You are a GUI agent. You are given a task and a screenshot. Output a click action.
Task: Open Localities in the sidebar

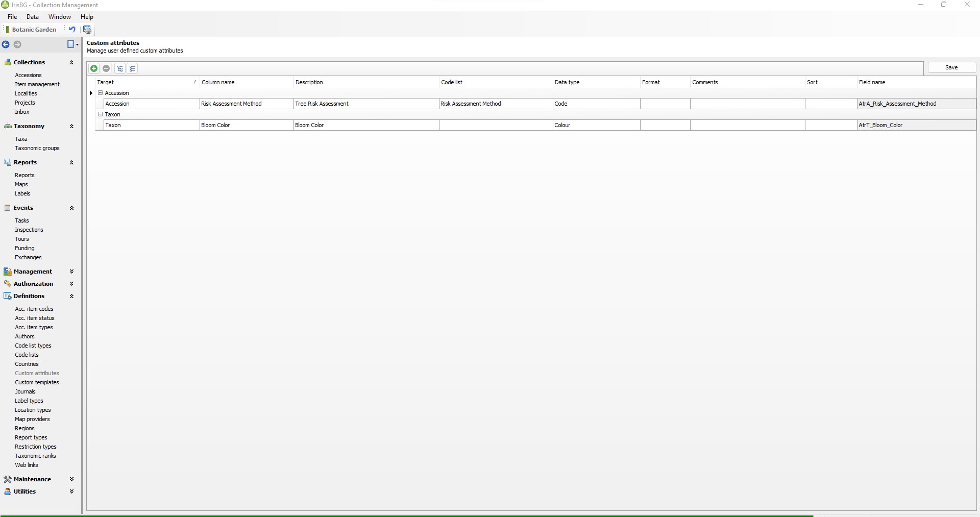(x=26, y=93)
